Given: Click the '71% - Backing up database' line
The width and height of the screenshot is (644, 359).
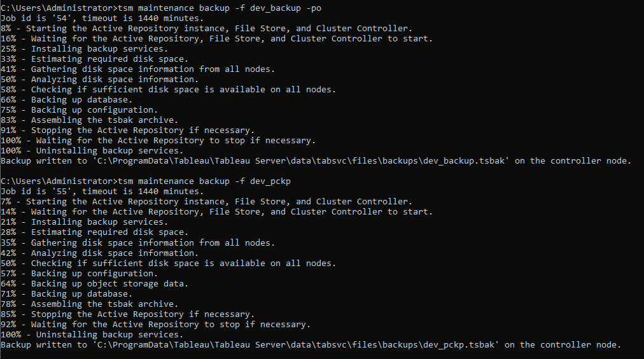Looking at the screenshot, I should (67, 294).
